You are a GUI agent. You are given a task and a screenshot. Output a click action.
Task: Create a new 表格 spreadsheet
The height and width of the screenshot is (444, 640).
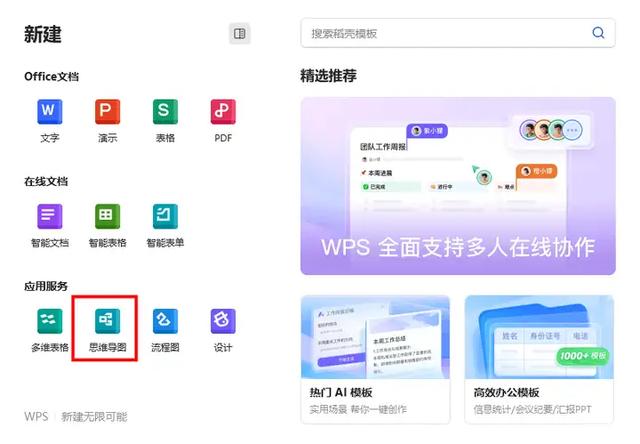point(165,120)
